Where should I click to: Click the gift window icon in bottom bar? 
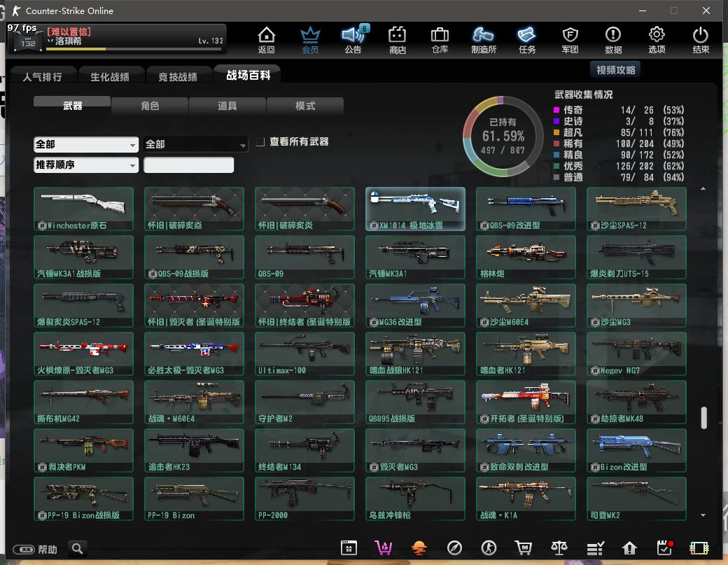349,547
